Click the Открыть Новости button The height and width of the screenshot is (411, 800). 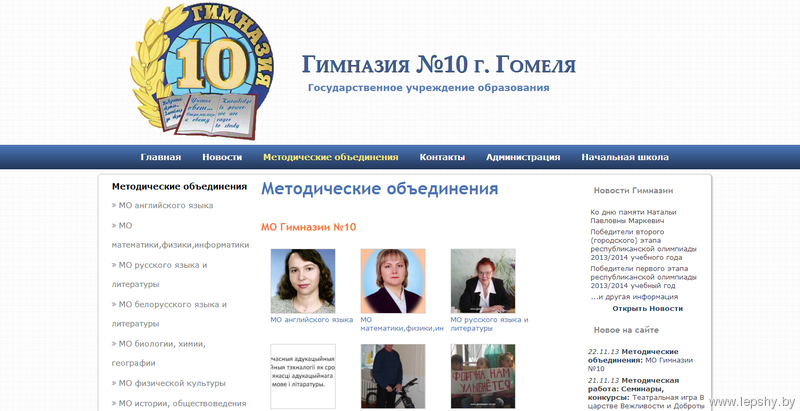coord(647,309)
